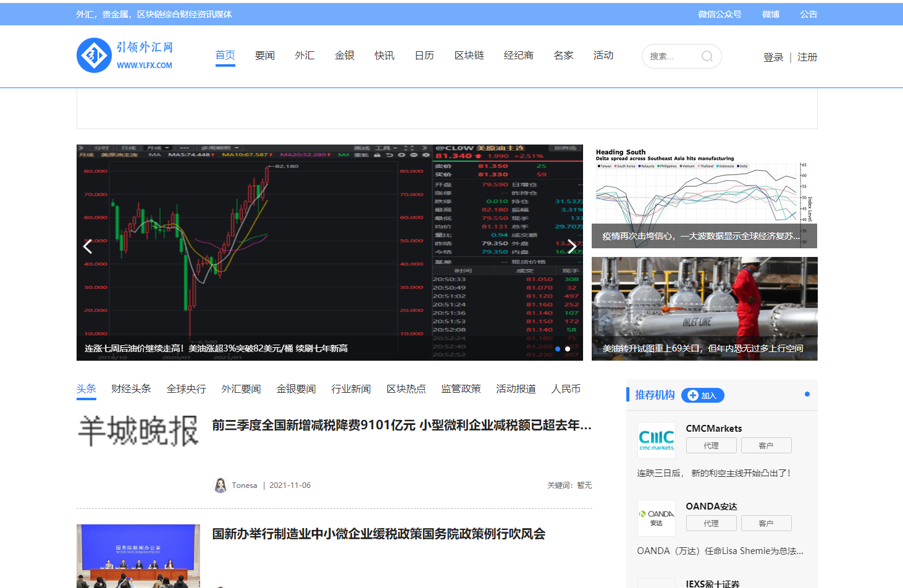The height and width of the screenshot is (588, 903).
Task: Open the 国务院新闻办 press conference thumbnail
Action: click(x=138, y=556)
